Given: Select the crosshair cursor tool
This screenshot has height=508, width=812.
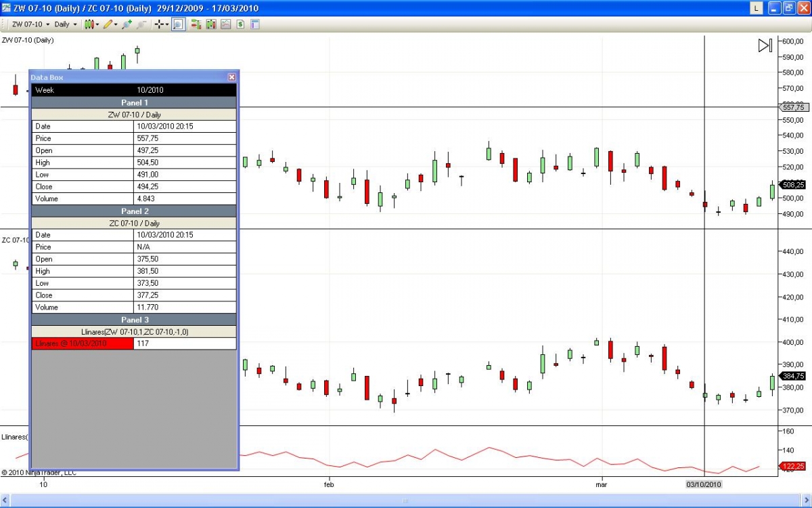Looking at the screenshot, I should 161,24.
